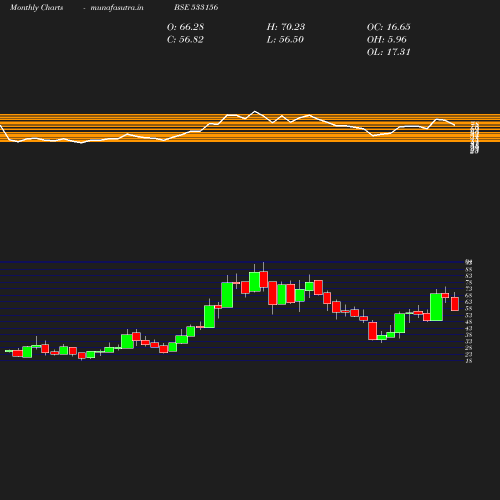Click the price axis label "23"
The image size is (500, 500).
tap(469, 354)
